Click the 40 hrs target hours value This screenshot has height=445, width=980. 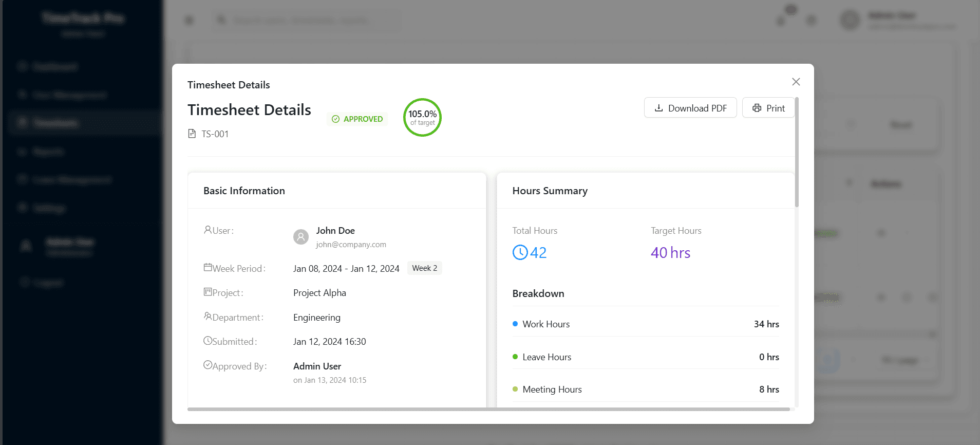click(670, 253)
